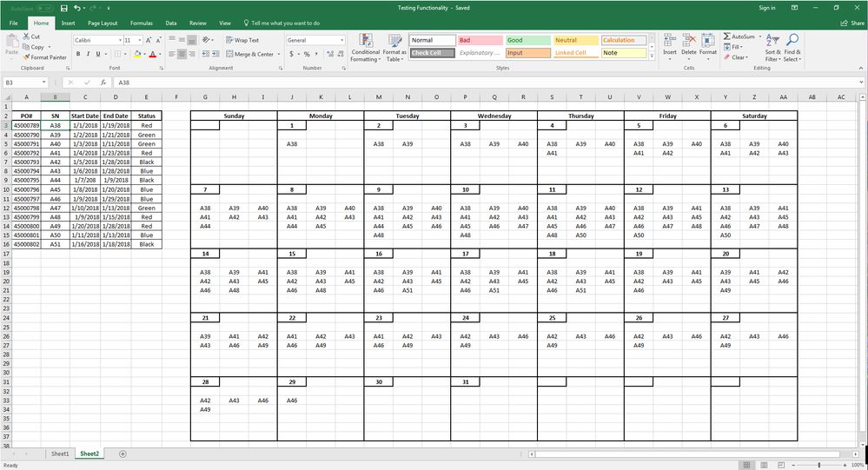The height and width of the screenshot is (470, 868).
Task: Expand the cell Styles gallery
Action: pos(652,56)
